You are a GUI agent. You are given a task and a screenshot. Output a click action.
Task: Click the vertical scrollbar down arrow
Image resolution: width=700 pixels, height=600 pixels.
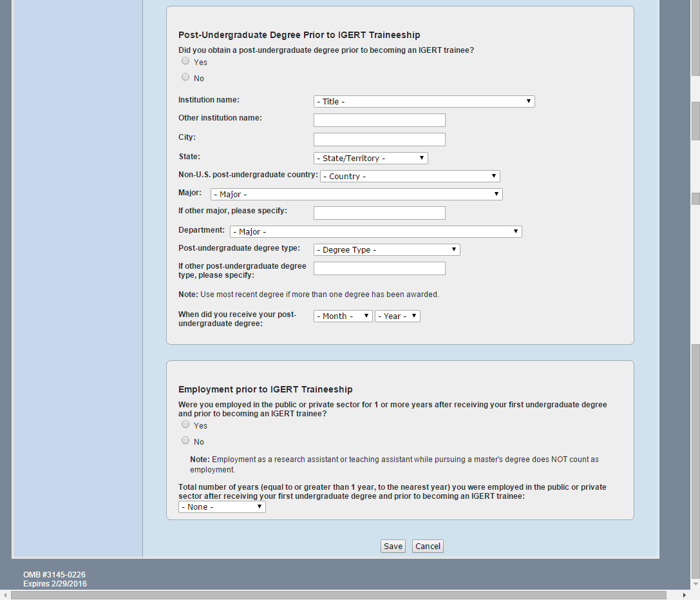695,584
